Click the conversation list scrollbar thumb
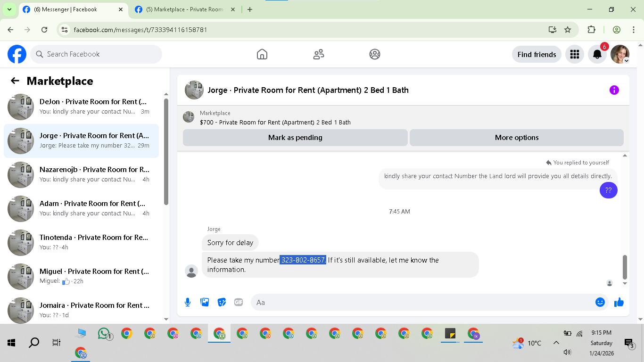 pos(166,151)
